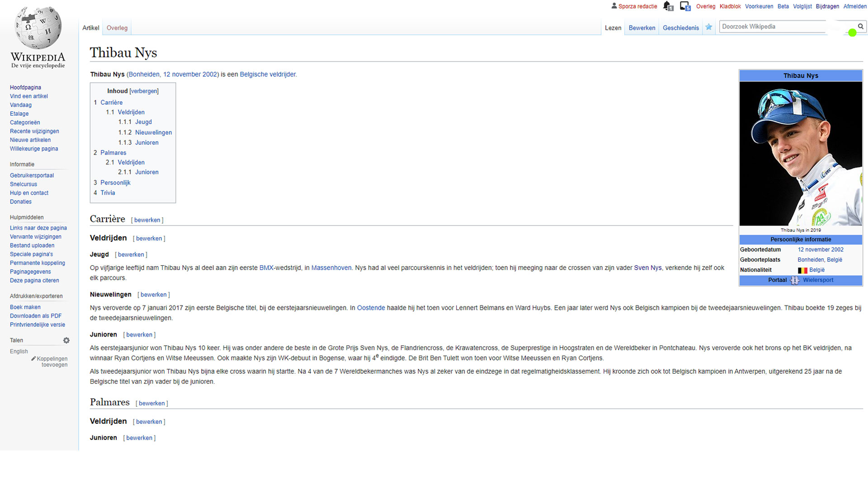This screenshot has width=868, height=488.
Task: Click bewerken next to Carrière heading
Action: pyautogui.click(x=147, y=220)
